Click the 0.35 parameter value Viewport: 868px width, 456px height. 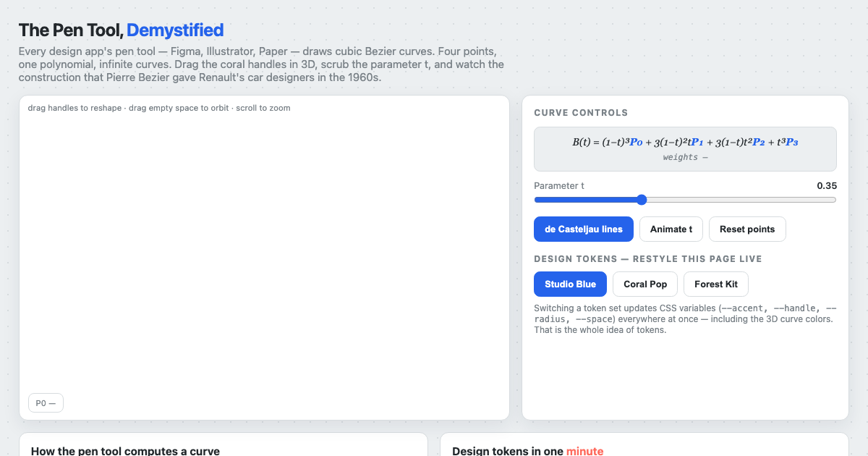827,185
